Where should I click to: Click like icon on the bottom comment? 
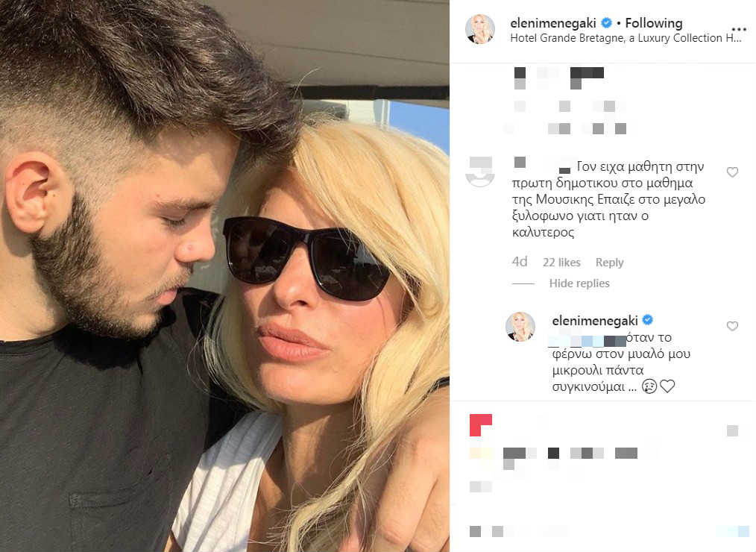[732, 431]
